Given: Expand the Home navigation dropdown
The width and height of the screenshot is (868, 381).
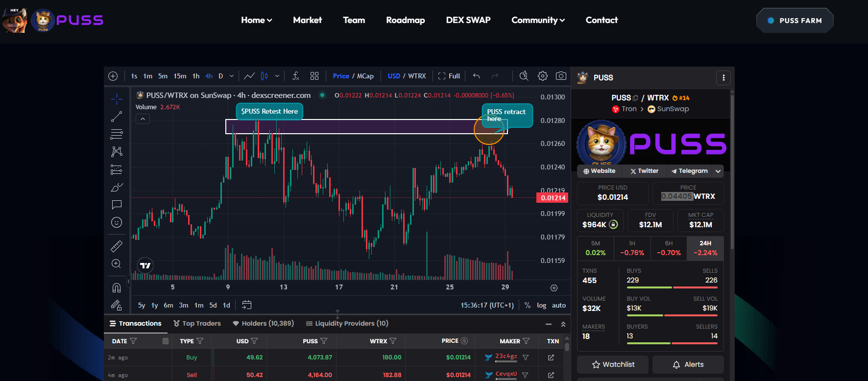Looking at the screenshot, I should coord(257,20).
